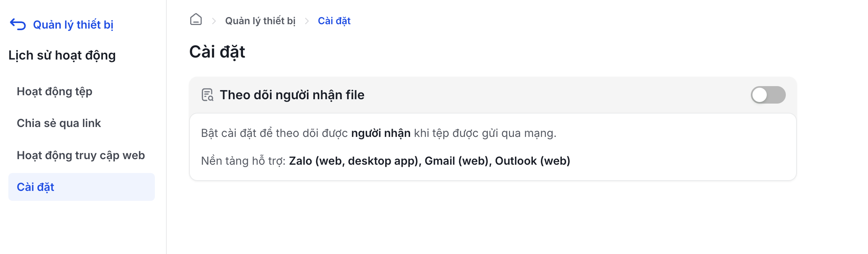Click the Theo dõi người nhận file card header
The height and width of the screenshot is (254, 868).
[x=293, y=95]
